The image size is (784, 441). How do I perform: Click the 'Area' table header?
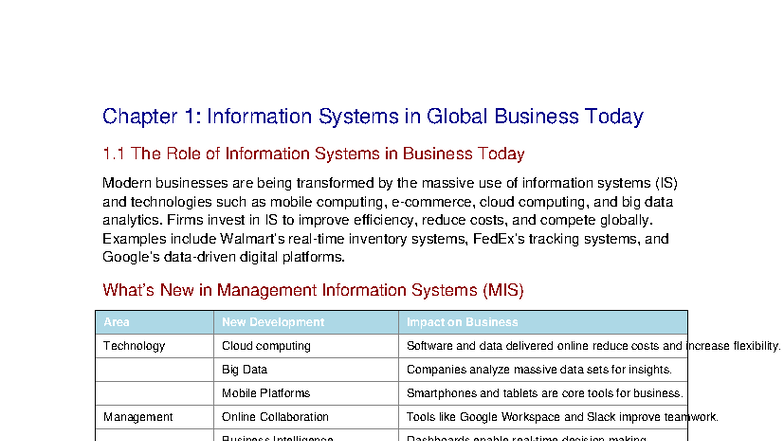point(154,322)
